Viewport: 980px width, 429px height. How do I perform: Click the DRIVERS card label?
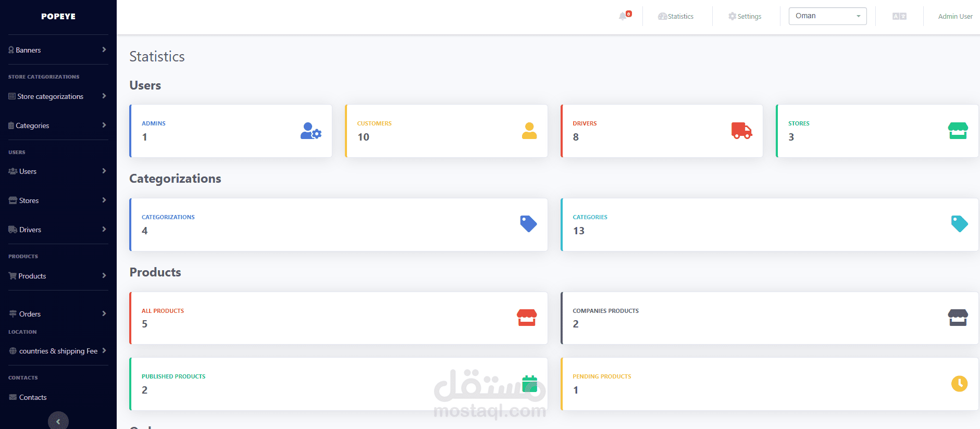[x=585, y=123]
